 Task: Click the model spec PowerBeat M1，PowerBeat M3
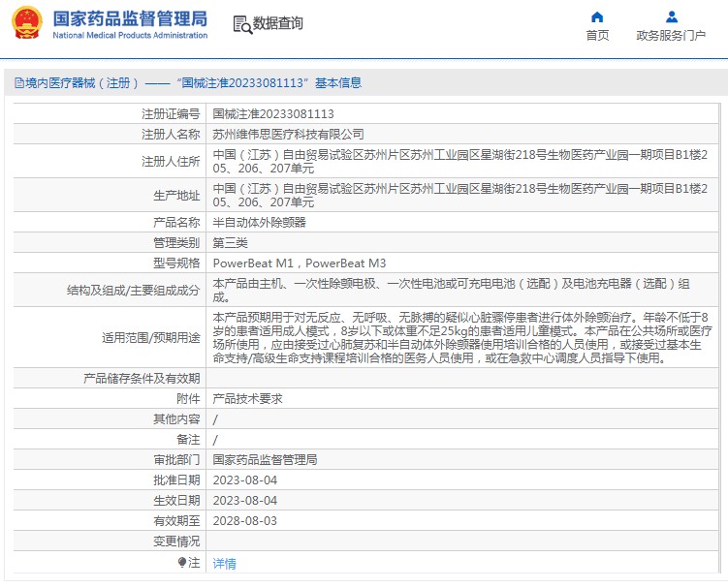(x=299, y=263)
